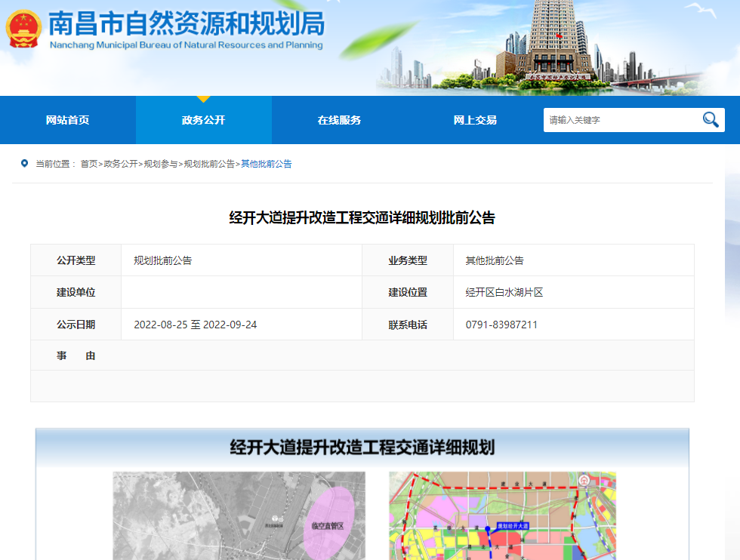Open the 网站首页 menu item
Viewport: 740px width, 560px height.
[69, 120]
